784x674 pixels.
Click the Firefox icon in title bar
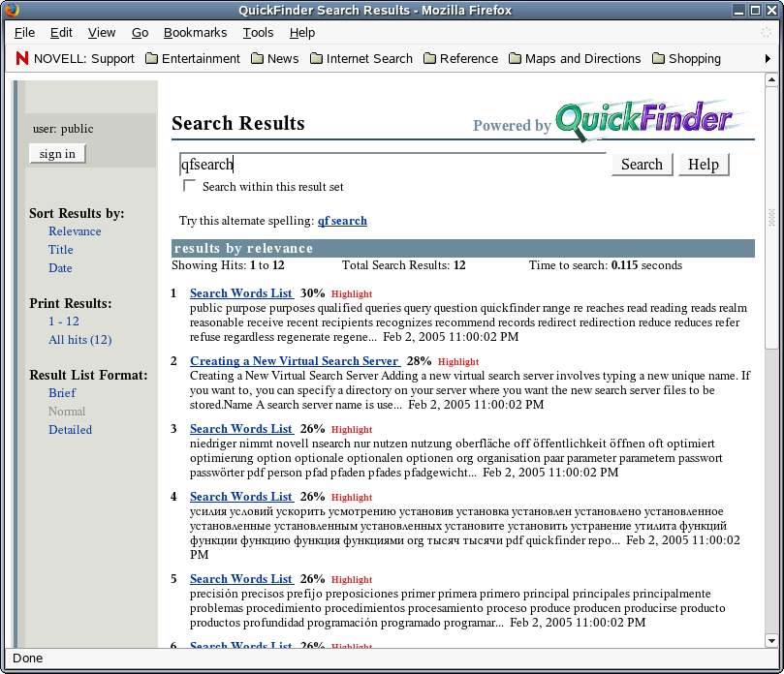pos(12,10)
